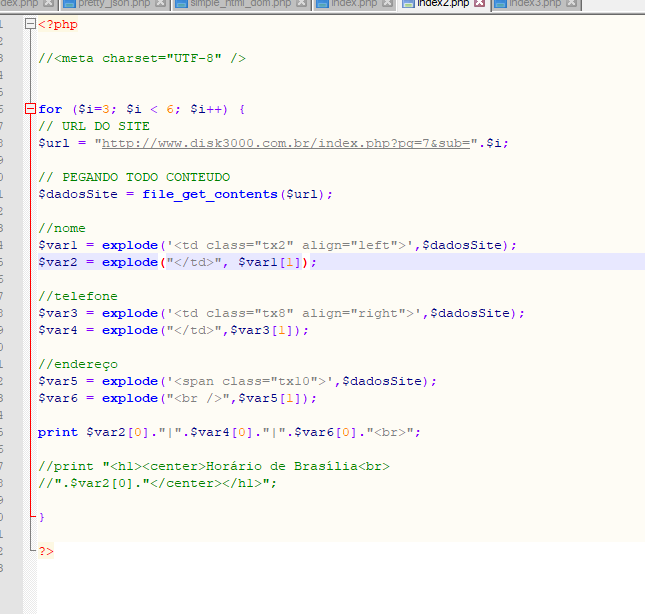The image size is (645, 614).
Task: Close the index3.php tab
Action: [x=571, y=3]
